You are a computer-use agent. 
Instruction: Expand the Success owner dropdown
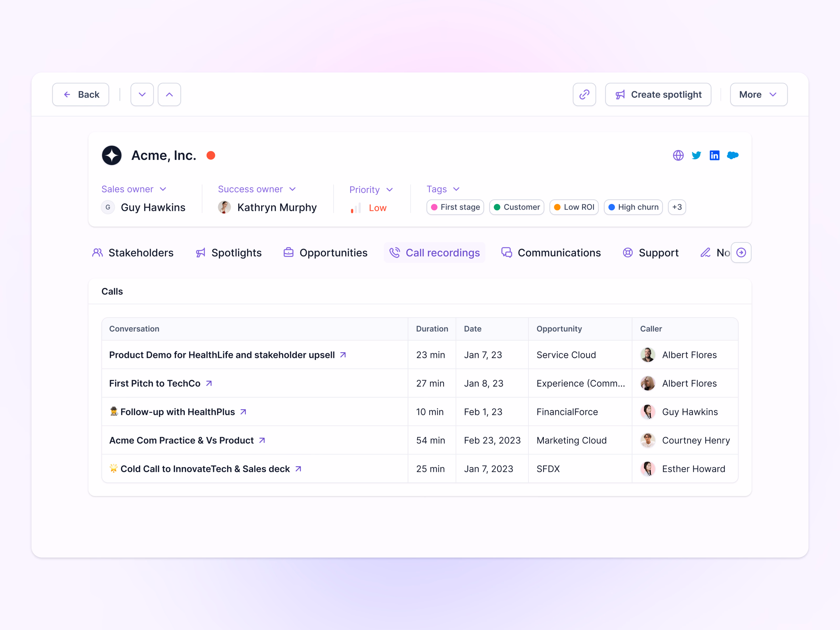point(257,189)
